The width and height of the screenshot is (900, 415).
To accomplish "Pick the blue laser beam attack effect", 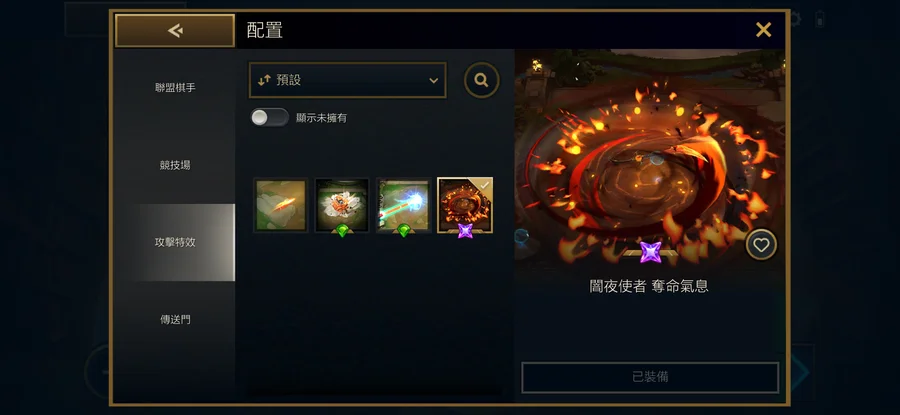I will tap(404, 205).
